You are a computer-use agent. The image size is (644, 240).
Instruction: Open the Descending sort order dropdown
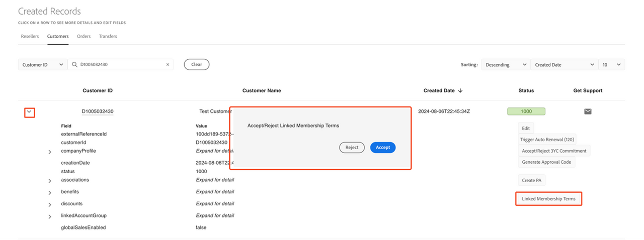click(x=505, y=65)
